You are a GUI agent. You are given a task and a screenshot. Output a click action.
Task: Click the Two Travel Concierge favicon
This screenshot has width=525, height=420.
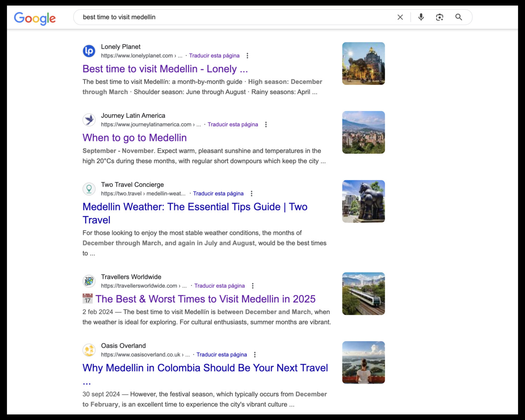(89, 189)
